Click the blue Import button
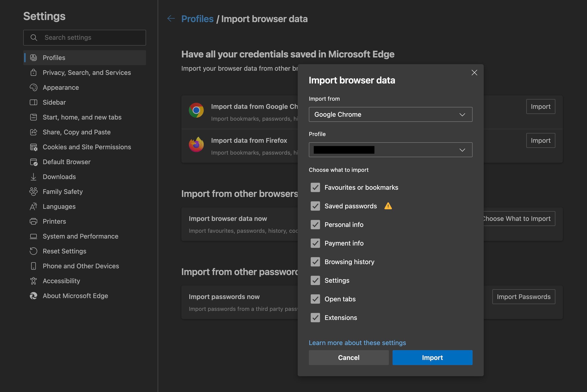Viewport: 587px width, 392px height. point(432,358)
